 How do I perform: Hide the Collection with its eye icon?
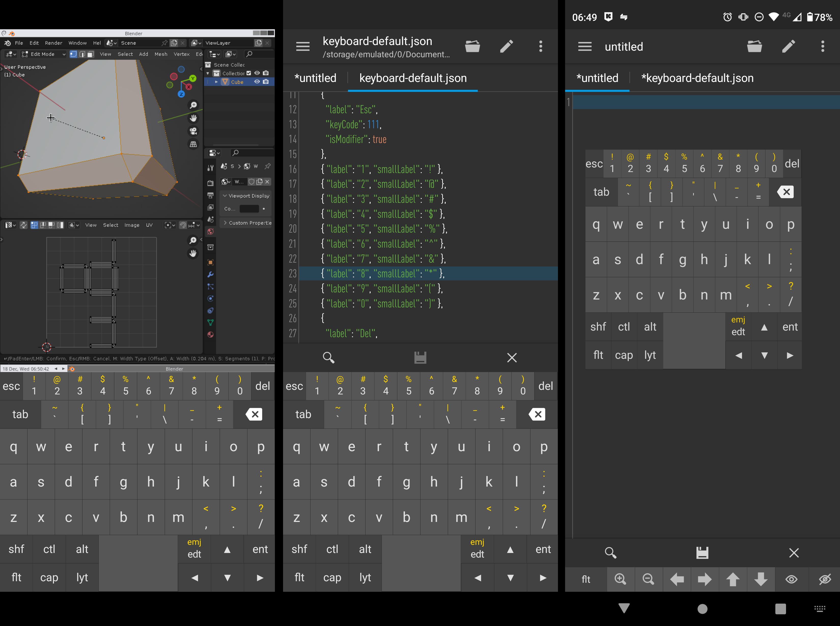[x=257, y=73]
